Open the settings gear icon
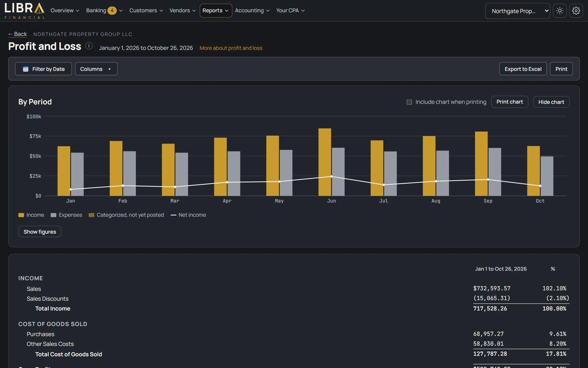 click(x=576, y=11)
